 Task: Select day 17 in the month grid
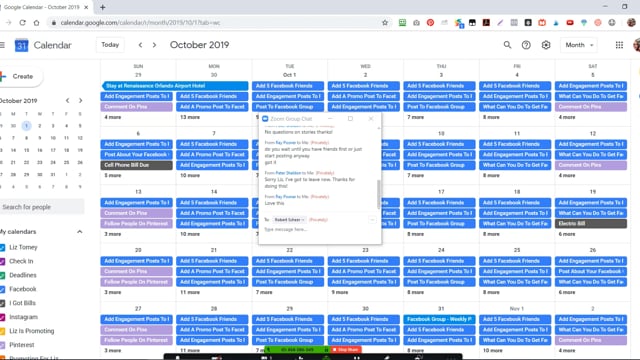441,192
